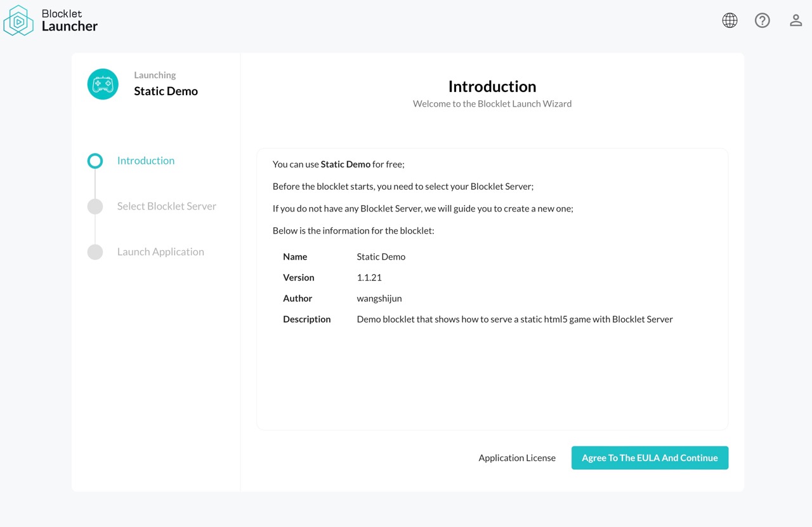Viewport: 812px width, 527px height.
Task: Click the Blocklet Launcher title text
Action: pos(70,20)
